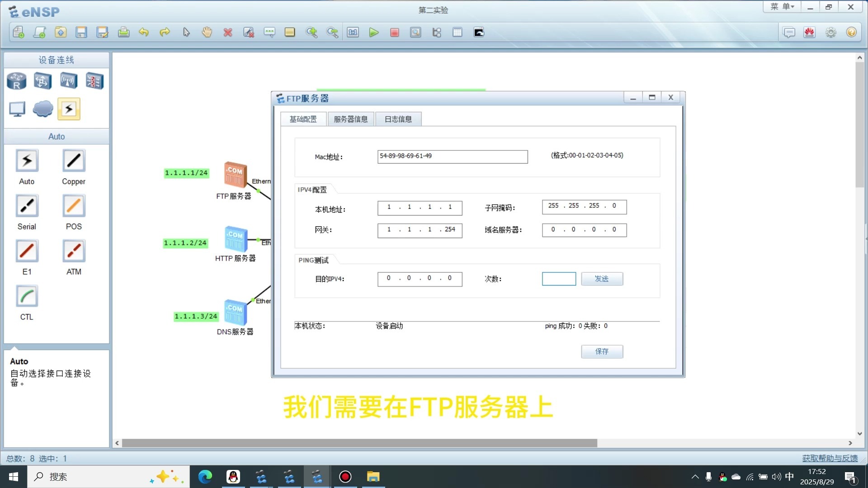The width and height of the screenshot is (868, 488).
Task: Click the undo arrow icon
Action: (x=144, y=32)
